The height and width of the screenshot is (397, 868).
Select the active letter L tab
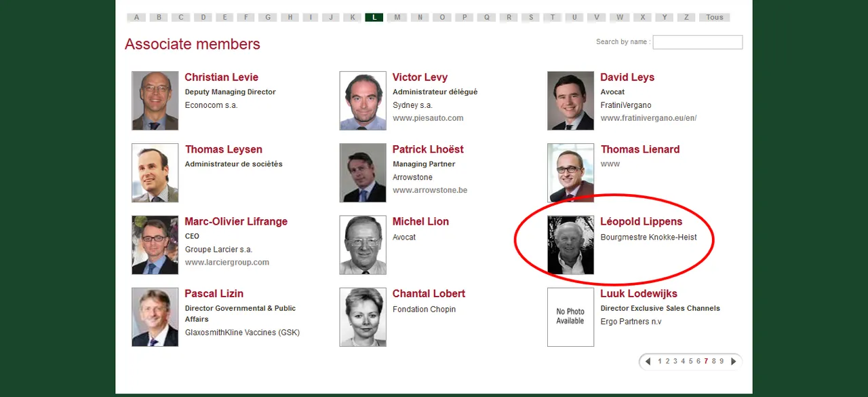pyautogui.click(x=374, y=18)
